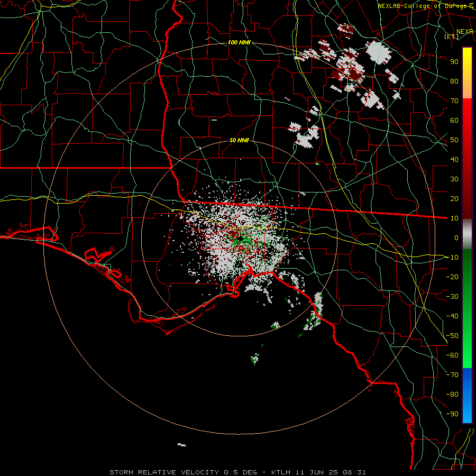Click the "50 NMI" range ring label
The width and height of the screenshot is (476, 476).
click(x=239, y=140)
